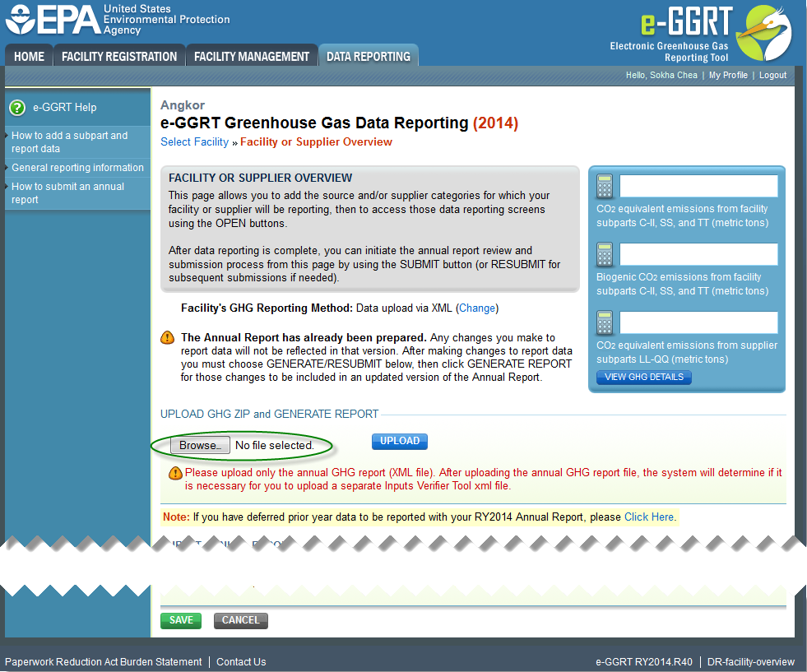Select the DATA REPORTING tab
The image size is (807, 672).
coord(369,57)
